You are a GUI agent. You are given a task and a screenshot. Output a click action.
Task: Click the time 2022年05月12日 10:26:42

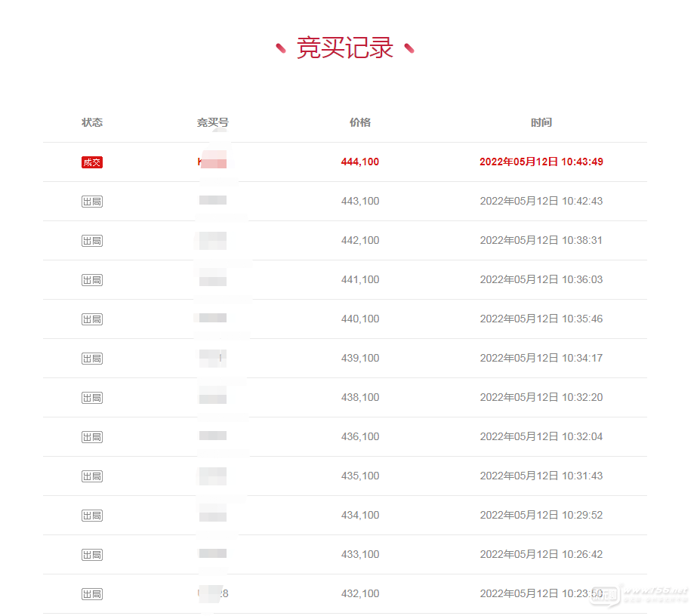point(541,554)
